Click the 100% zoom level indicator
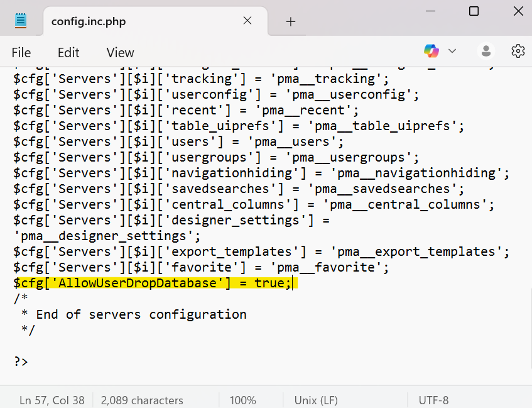This screenshot has height=408, width=532. 242,400
